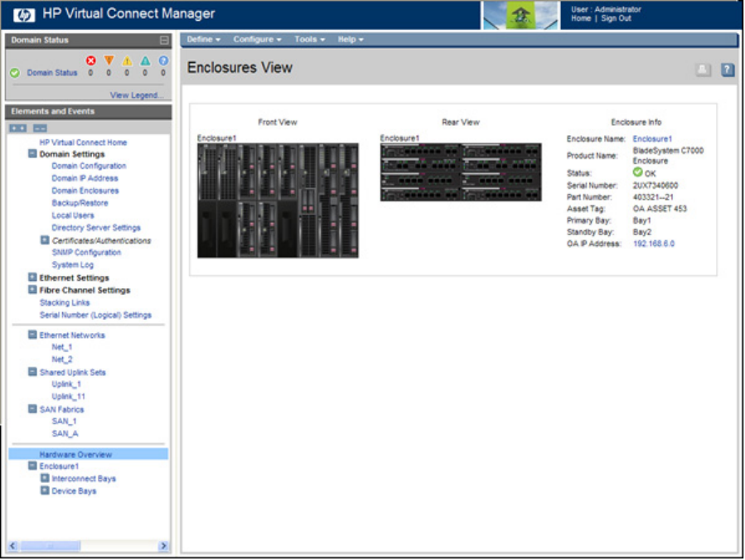Screen dimensions: 745x560
Task: Click the print icon in Enclosures View
Action: (x=703, y=70)
